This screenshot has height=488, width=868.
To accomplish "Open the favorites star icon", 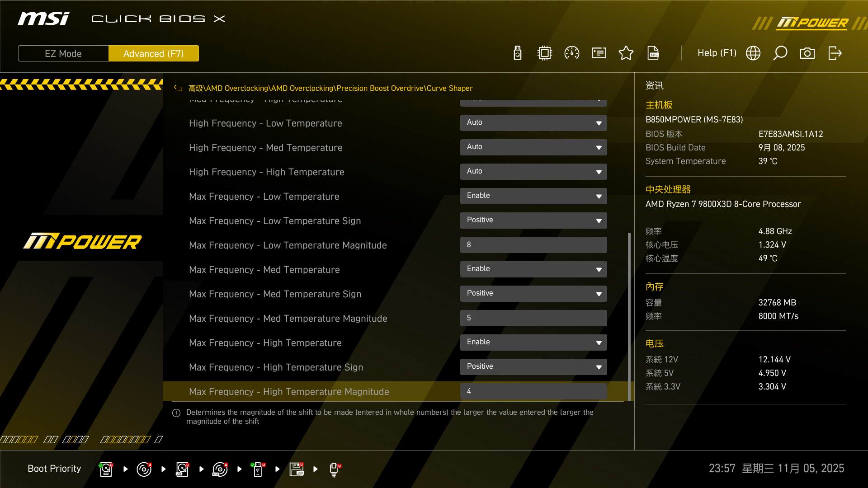I will (626, 53).
